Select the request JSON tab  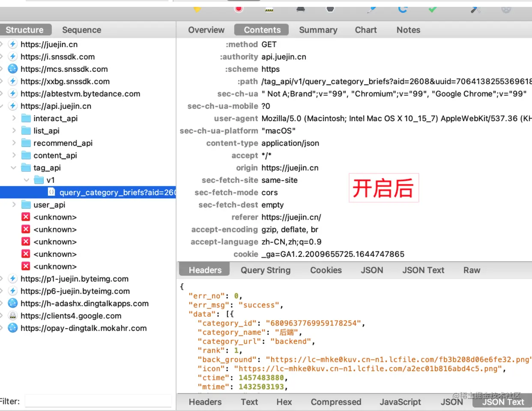point(372,270)
